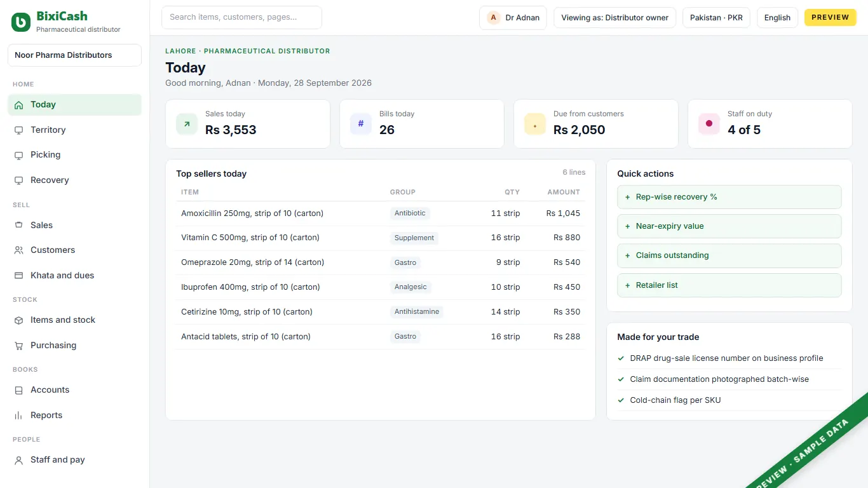Click the monitor icon beside Territory

[18, 130]
